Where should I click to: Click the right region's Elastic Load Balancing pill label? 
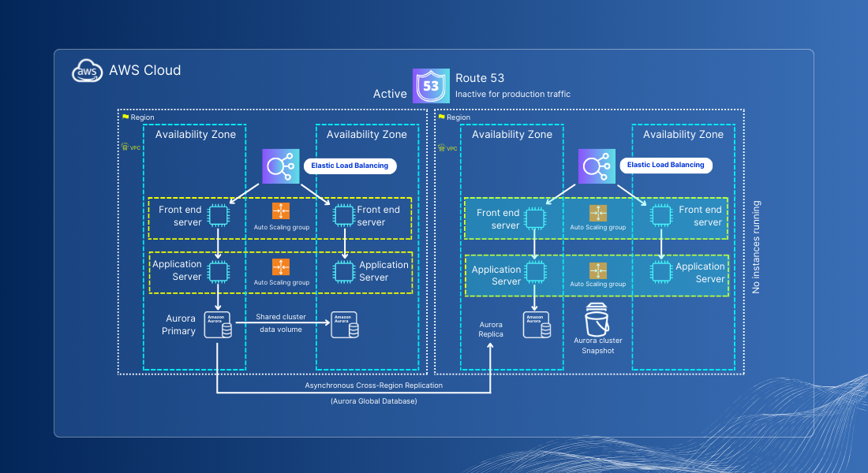tap(666, 165)
